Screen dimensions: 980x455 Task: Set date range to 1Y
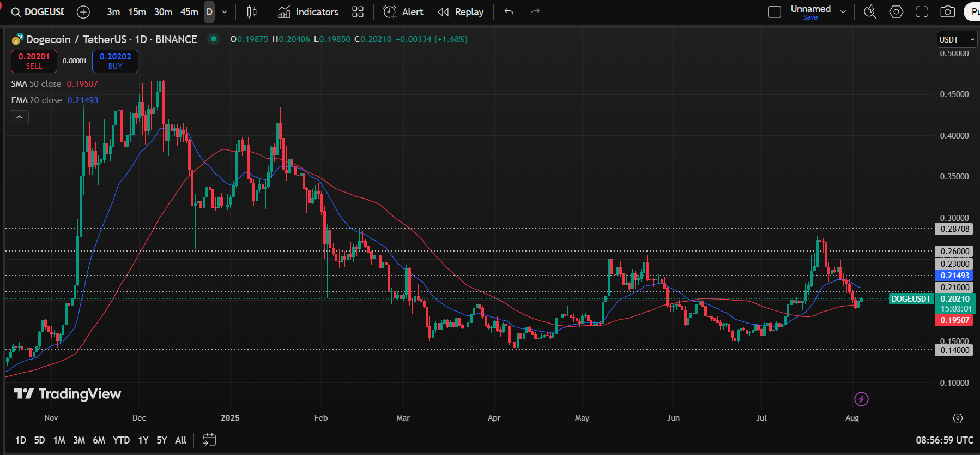click(x=143, y=440)
